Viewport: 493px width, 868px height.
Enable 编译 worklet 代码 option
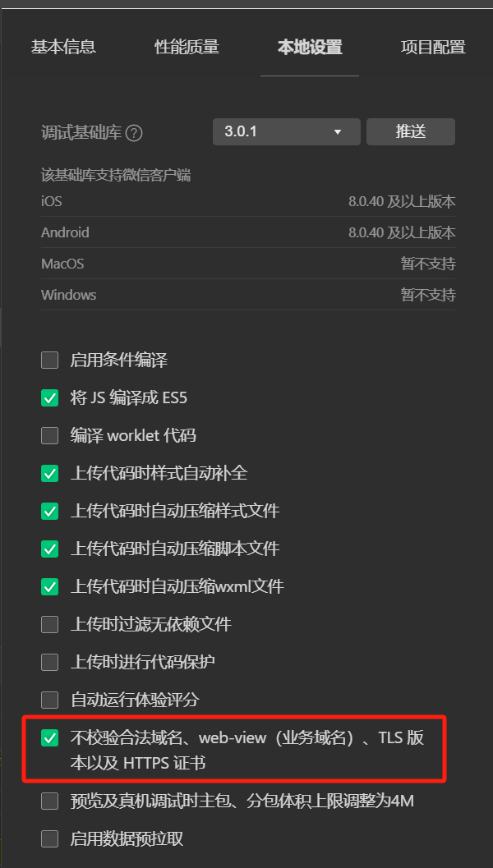[x=50, y=436]
